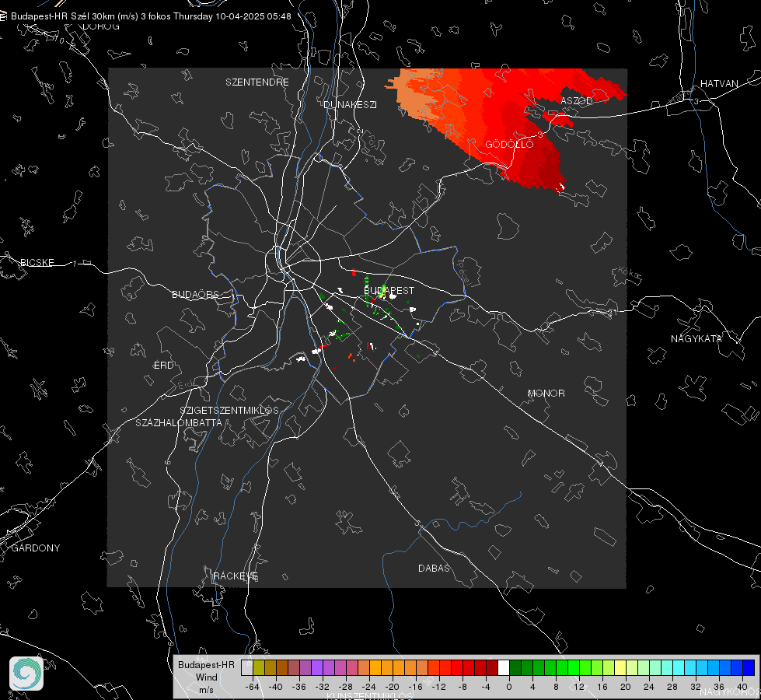Click the GÖDÖLLŐ label on red echo

tap(509, 144)
